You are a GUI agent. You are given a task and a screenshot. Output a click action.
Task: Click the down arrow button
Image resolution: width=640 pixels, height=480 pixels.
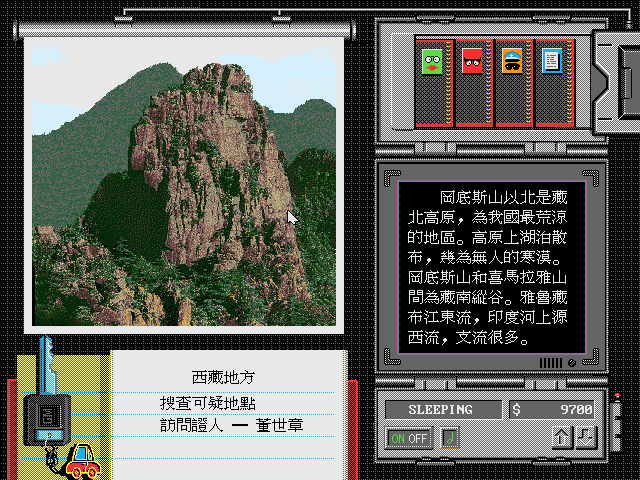586,438
